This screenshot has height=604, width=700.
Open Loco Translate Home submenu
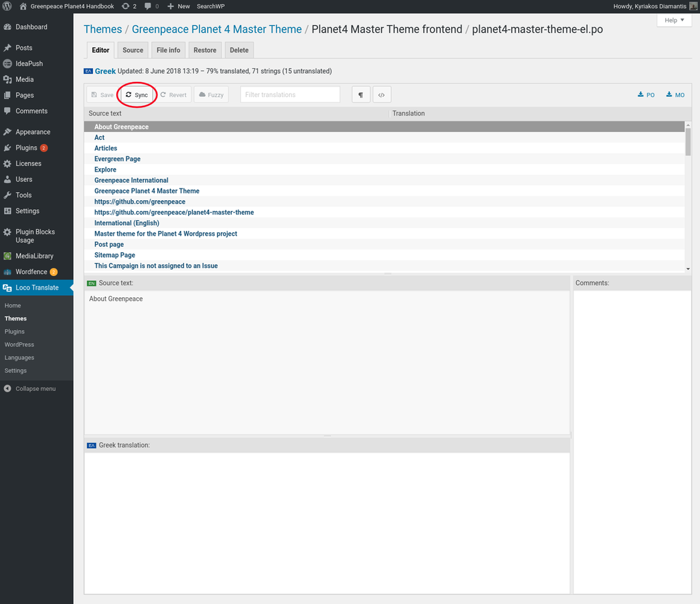pyautogui.click(x=12, y=305)
